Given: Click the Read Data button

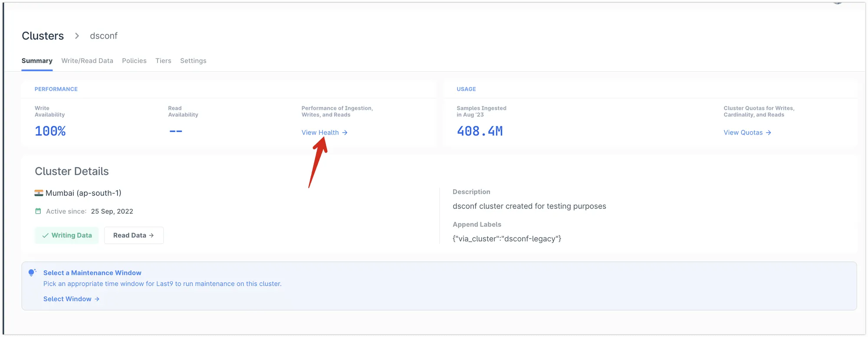Looking at the screenshot, I should [x=134, y=235].
